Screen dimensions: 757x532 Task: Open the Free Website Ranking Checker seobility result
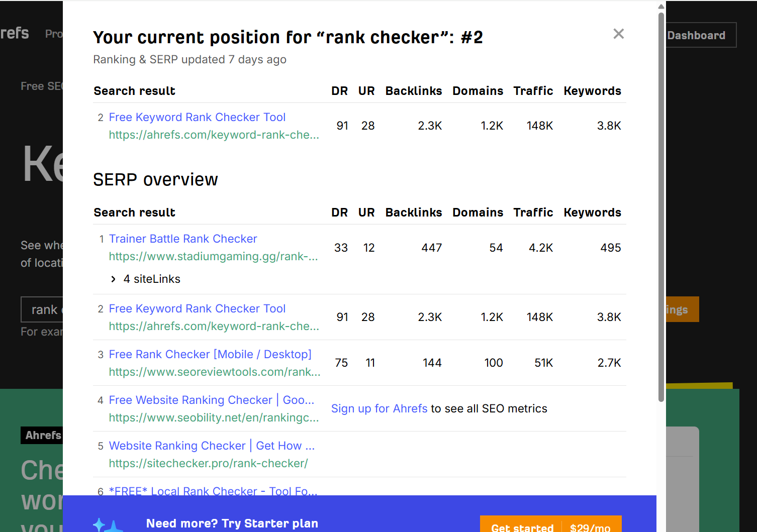coord(212,400)
